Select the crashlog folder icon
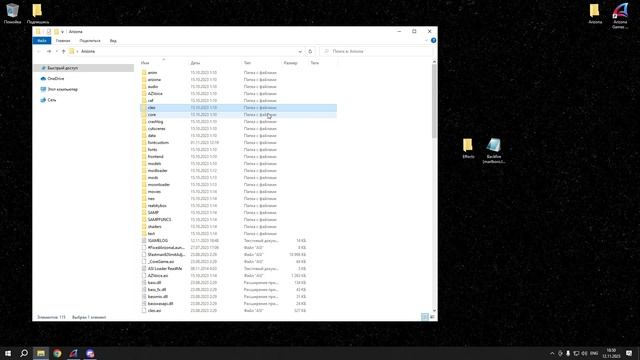Image resolution: width=640 pixels, height=360 pixels. 144,122
